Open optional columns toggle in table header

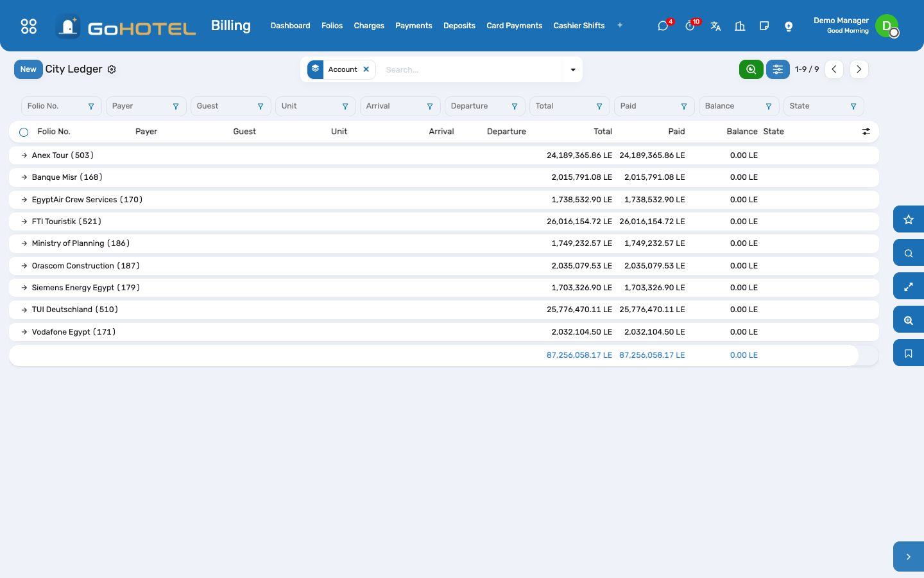(866, 132)
